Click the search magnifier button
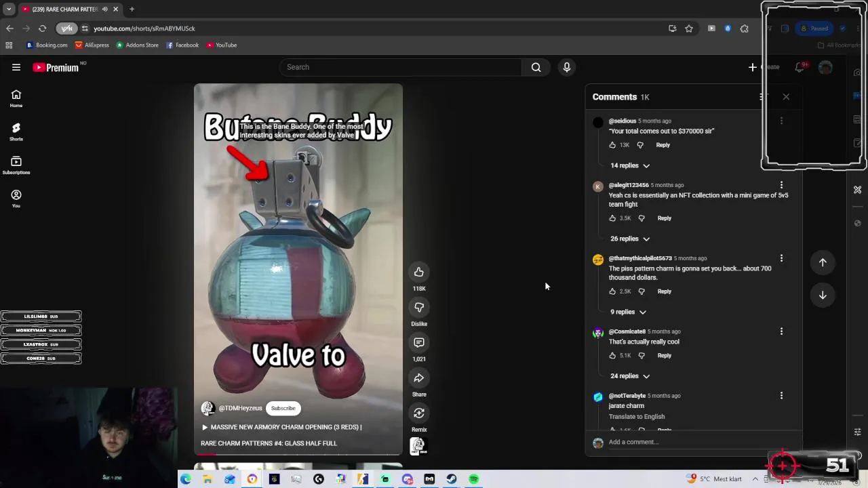868x488 pixels. tap(536, 67)
